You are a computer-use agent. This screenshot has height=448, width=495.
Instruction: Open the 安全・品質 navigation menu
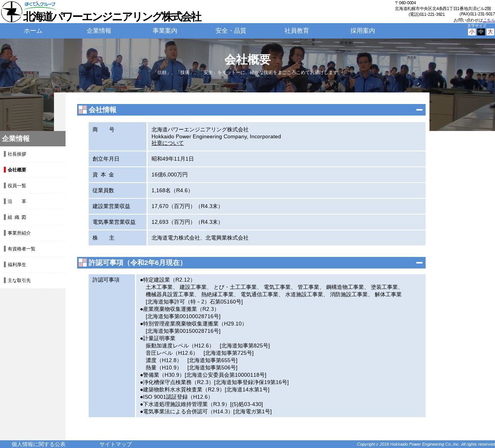(x=231, y=31)
